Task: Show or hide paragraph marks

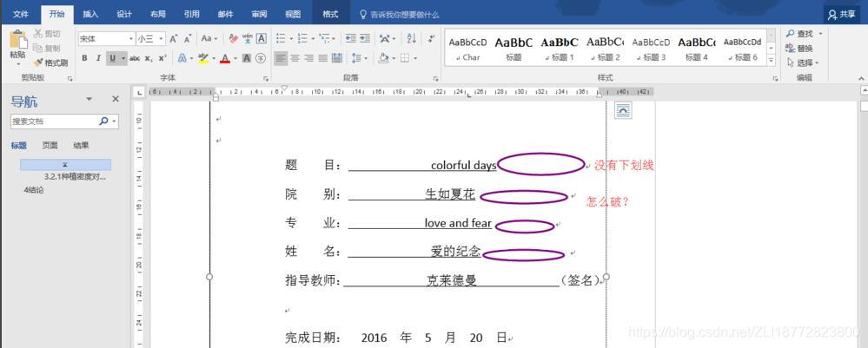Action: coord(431,39)
